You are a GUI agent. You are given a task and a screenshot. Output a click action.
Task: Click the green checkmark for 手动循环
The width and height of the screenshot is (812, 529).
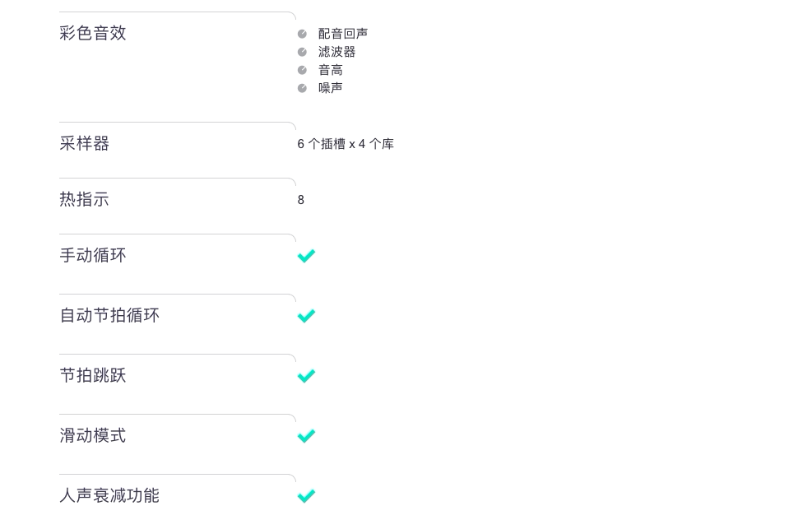click(x=306, y=256)
